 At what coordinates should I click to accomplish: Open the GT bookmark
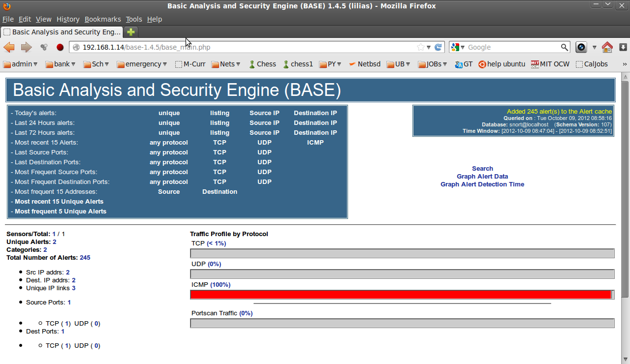[464, 64]
